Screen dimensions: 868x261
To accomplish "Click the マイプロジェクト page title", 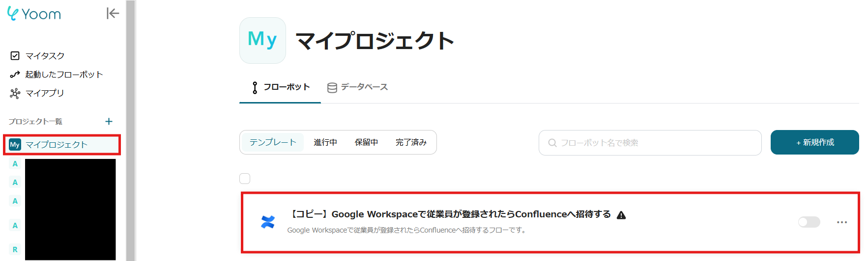I will [x=375, y=40].
